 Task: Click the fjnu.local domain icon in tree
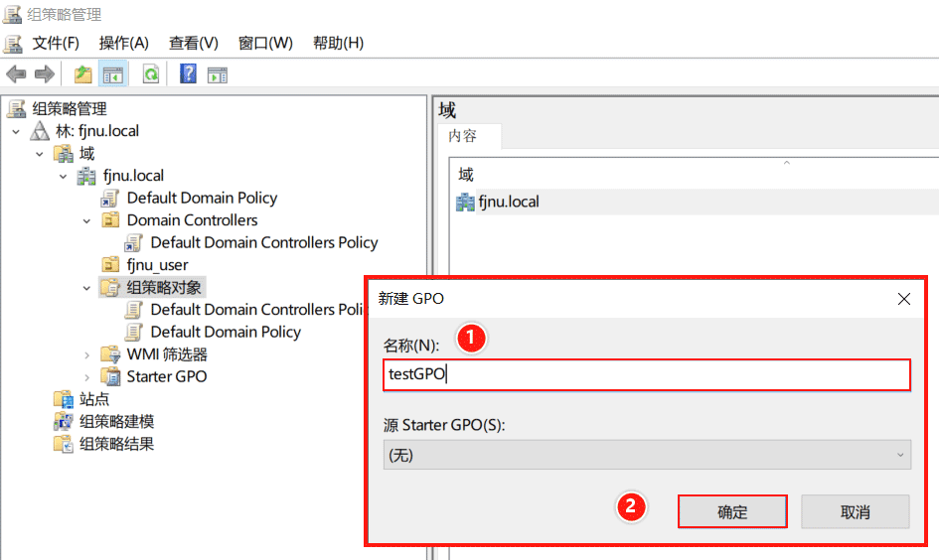tap(86, 176)
